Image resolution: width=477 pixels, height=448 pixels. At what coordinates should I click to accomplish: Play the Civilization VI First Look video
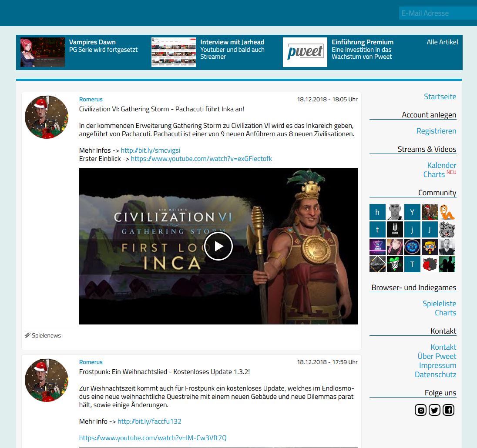[218, 246]
